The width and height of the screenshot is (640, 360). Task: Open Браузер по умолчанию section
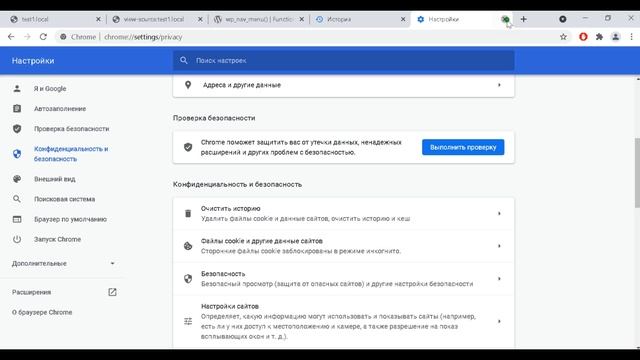(70, 219)
